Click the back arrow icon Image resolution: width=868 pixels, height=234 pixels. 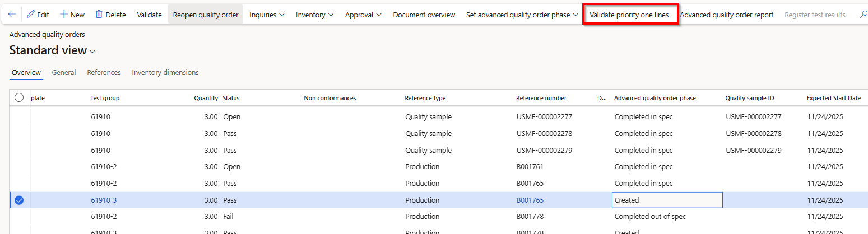tap(12, 15)
